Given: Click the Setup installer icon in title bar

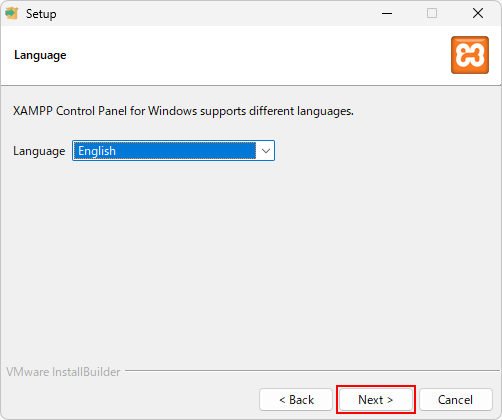Looking at the screenshot, I should (12, 14).
